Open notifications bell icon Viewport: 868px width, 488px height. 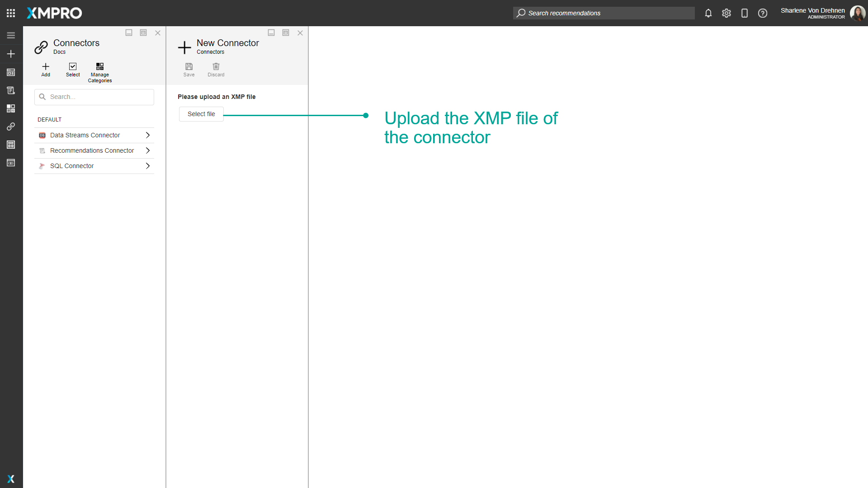point(708,13)
